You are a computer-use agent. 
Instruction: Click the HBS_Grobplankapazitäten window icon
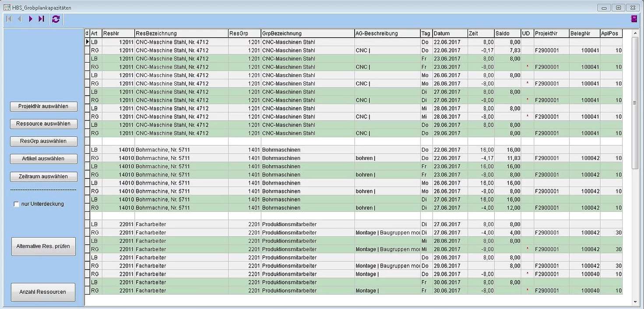(x=7, y=7)
